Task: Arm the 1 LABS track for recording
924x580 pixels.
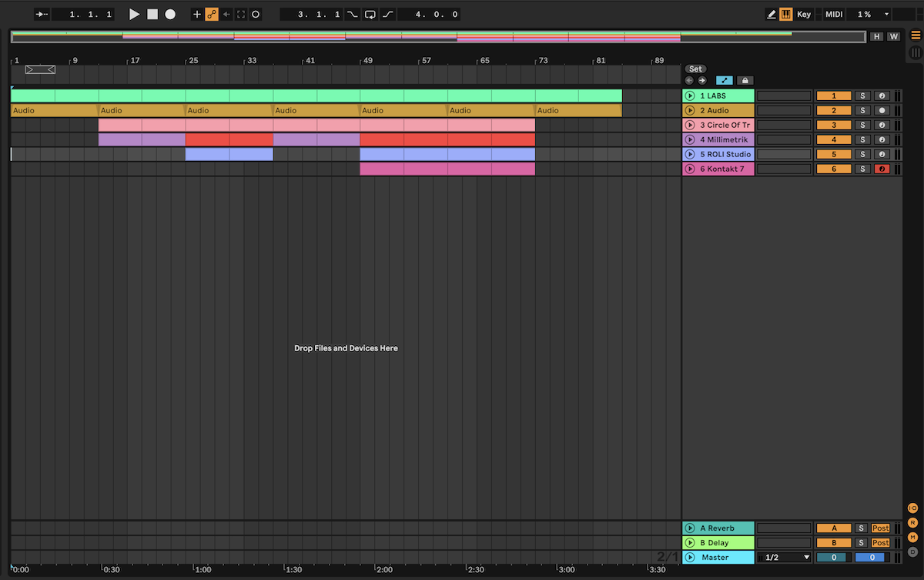Action: (882, 96)
